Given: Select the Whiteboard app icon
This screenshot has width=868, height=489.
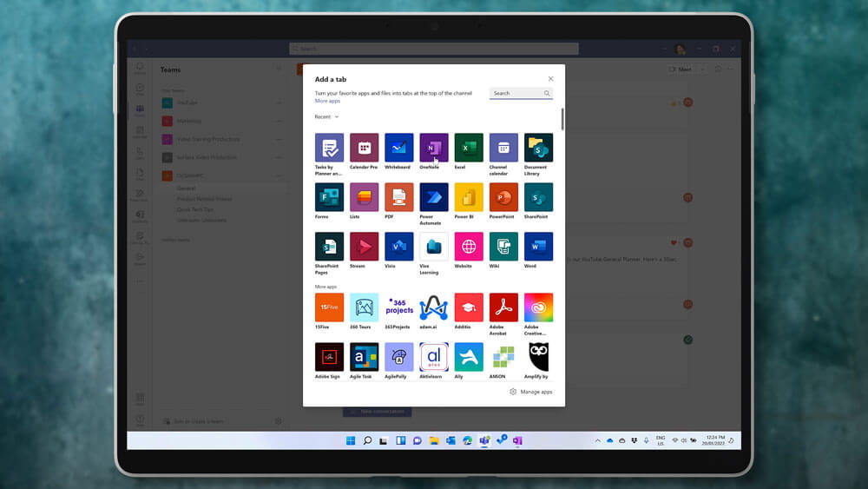Looking at the screenshot, I should 399,148.
